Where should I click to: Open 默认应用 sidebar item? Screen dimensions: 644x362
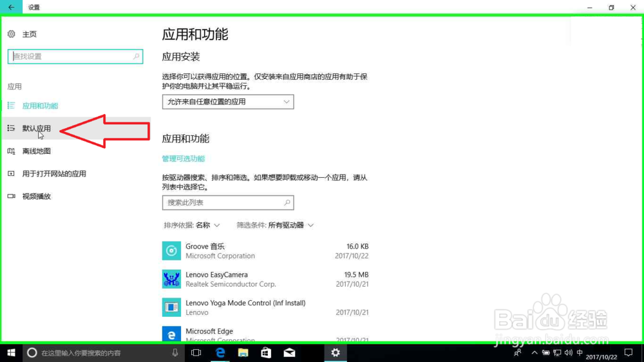[77, 128]
